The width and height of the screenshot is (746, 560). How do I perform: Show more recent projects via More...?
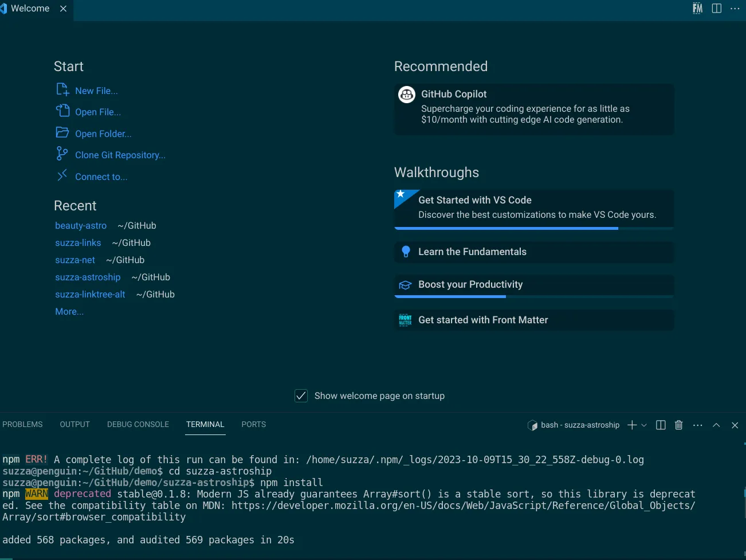tap(69, 311)
